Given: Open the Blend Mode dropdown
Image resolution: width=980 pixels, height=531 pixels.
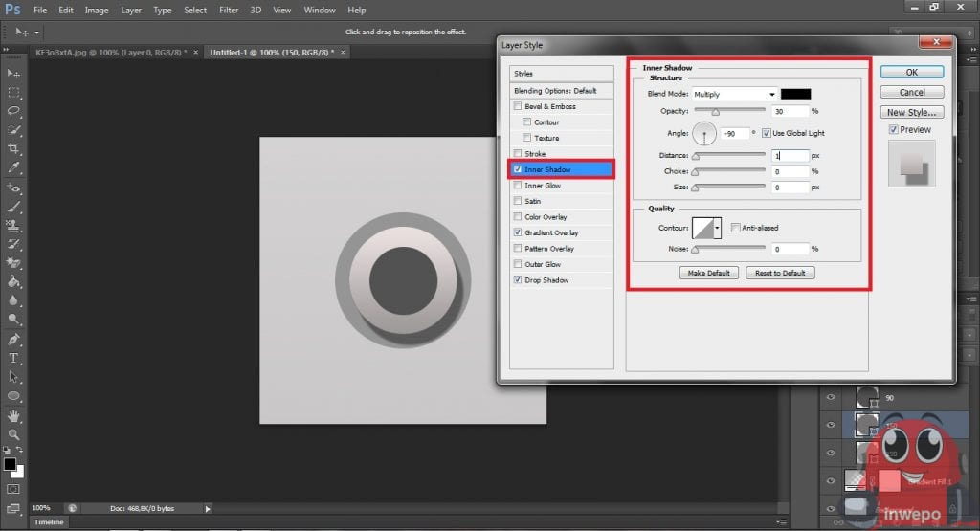Looking at the screenshot, I should pos(733,94).
